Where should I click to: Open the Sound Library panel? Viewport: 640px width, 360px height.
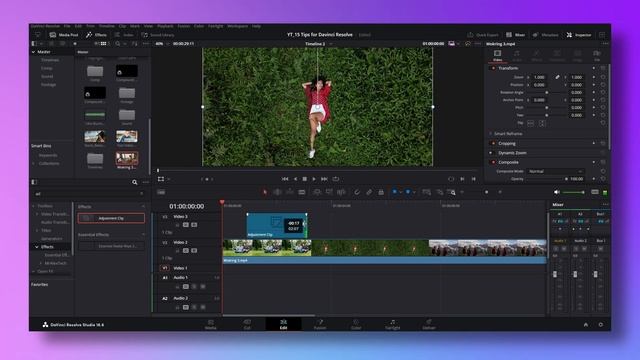coord(158,35)
